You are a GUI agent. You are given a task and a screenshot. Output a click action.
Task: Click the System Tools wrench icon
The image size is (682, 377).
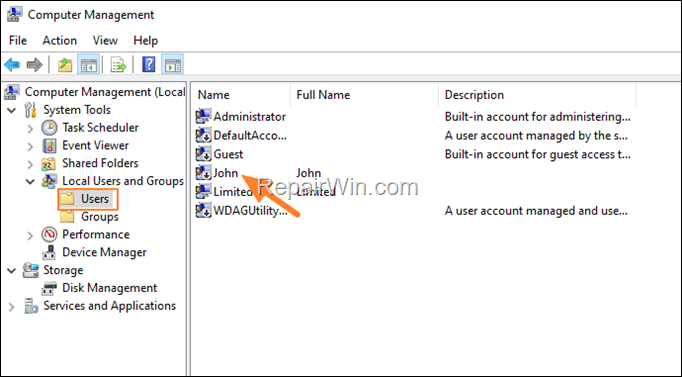click(x=30, y=110)
